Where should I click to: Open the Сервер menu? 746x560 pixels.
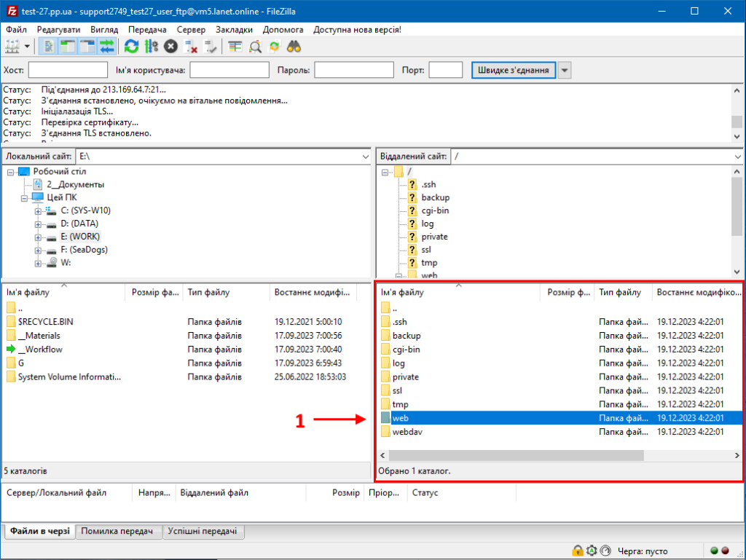coord(191,29)
